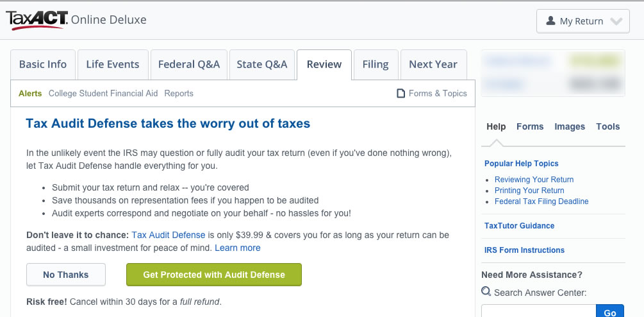The image size is (644, 317).
Task: Click the Need More Assistance? heading
Action: pyautogui.click(x=532, y=275)
